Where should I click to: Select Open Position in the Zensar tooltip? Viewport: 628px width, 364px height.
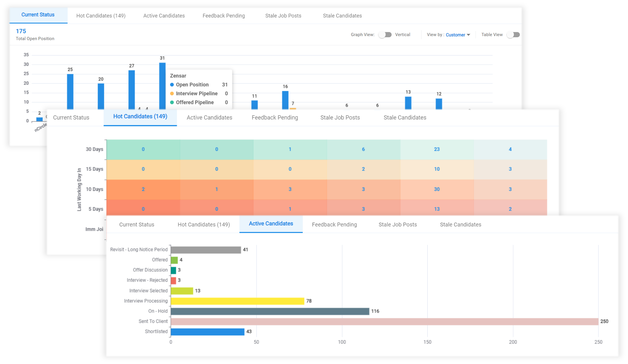coord(192,84)
